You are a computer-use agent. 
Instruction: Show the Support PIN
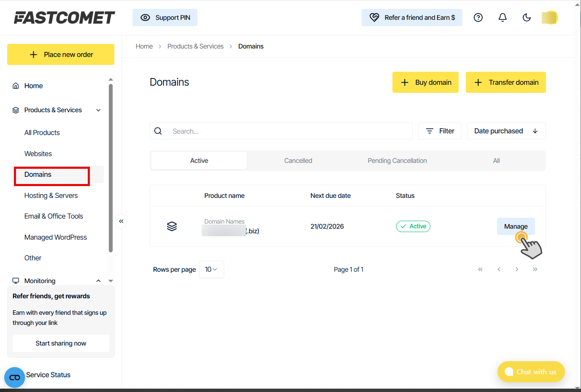pyautogui.click(x=165, y=17)
